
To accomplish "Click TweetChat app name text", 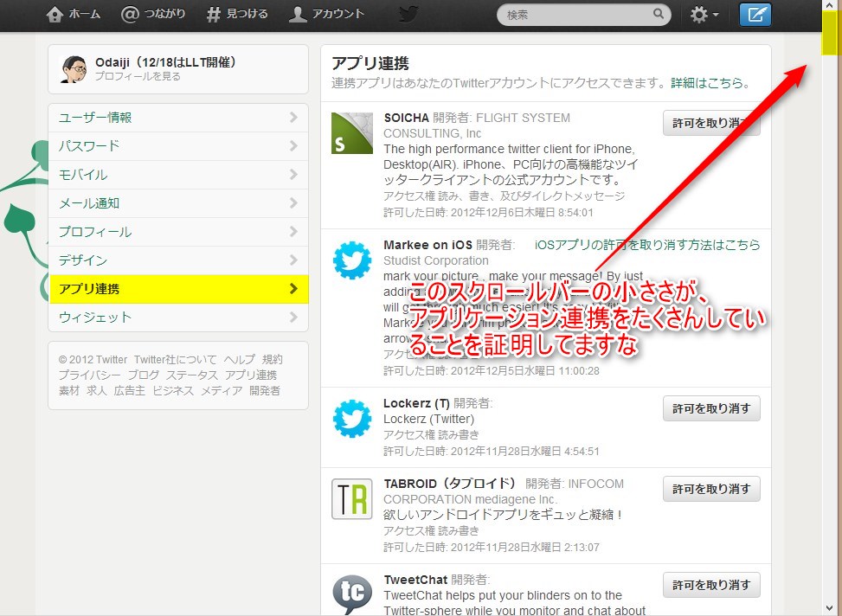I will (x=415, y=580).
